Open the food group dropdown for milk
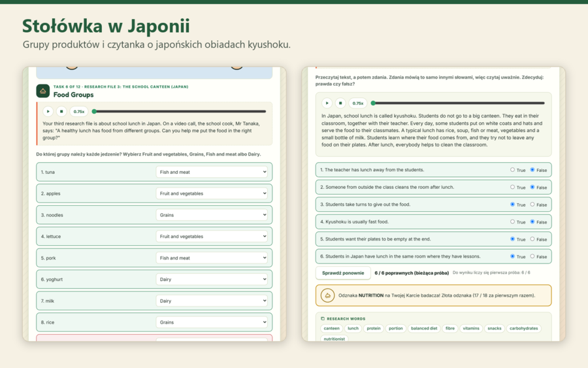 (x=212, y=301)
